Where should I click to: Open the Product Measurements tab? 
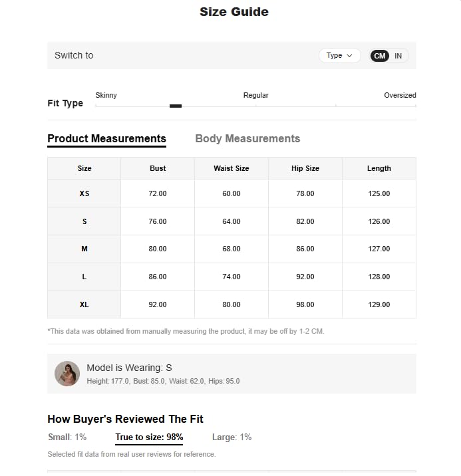[106, 138]
